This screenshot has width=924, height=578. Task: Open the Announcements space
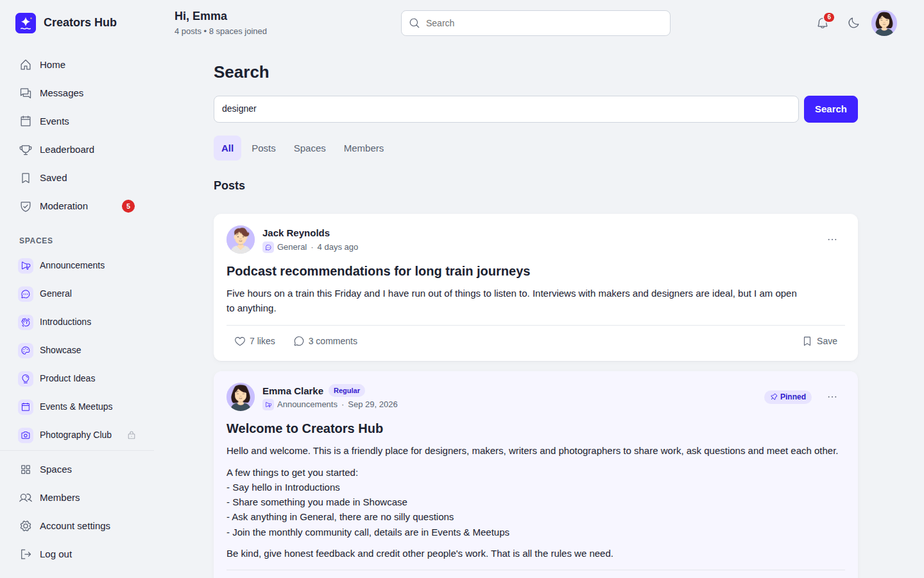pos(77,265)
